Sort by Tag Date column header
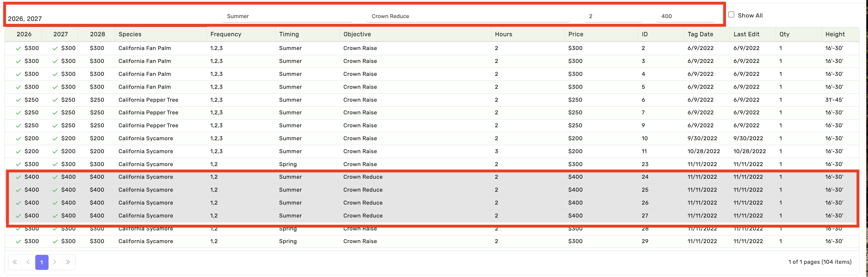This screenshot has width=868, height=277. [x=700, y=34]
